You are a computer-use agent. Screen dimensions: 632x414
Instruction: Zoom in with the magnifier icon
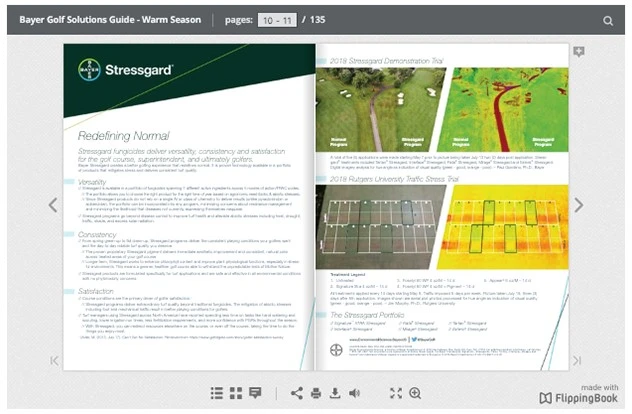[x=415, y=393]
